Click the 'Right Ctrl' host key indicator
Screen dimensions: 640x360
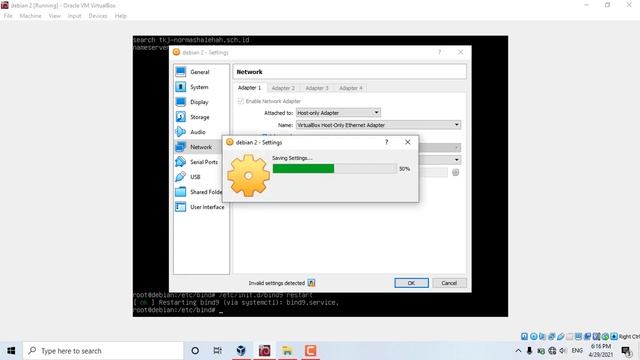point(629,336)
